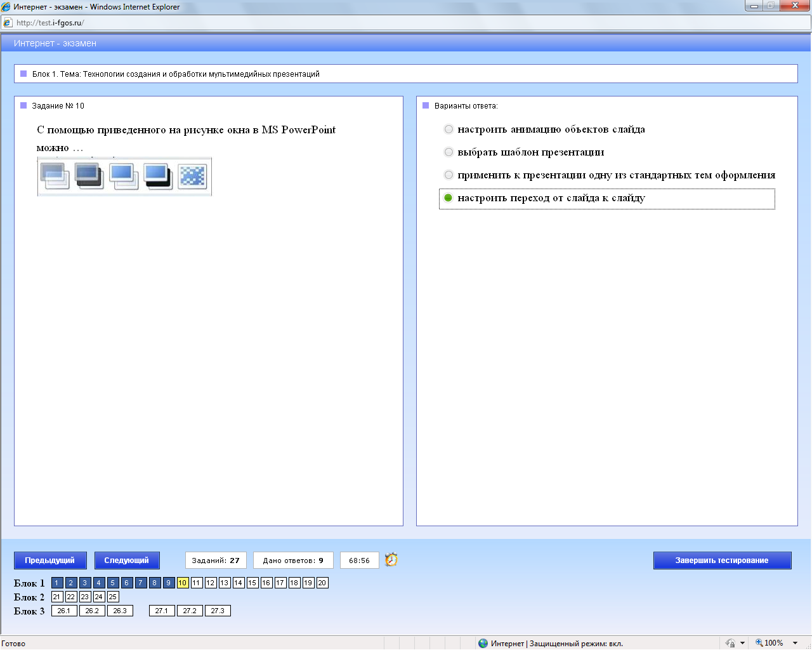
Task: Click the second slide transition thumbnail
Action: click(x=89, y=176)
